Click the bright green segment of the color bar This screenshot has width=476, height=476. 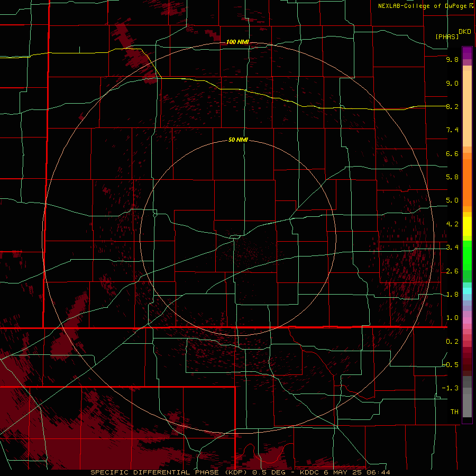[x=467, y=257]
